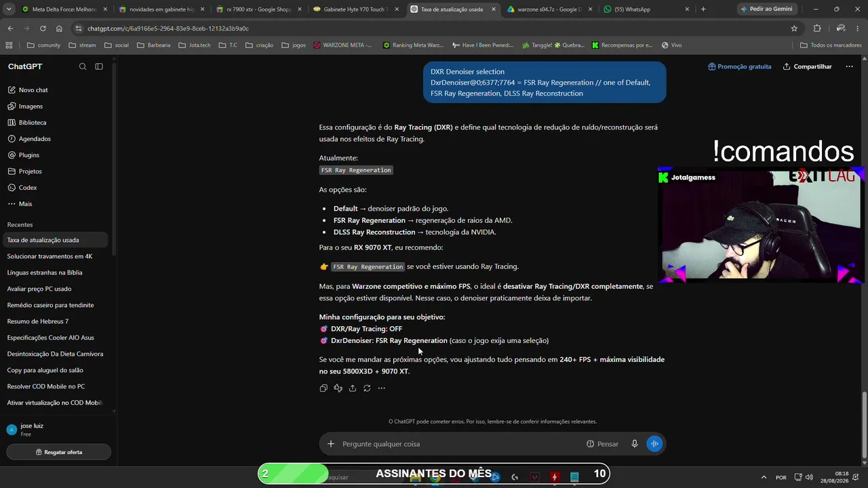This screenshot has height=488, width=868.
Task: Share the response via upload icon
Action: (x=353, y=388)
